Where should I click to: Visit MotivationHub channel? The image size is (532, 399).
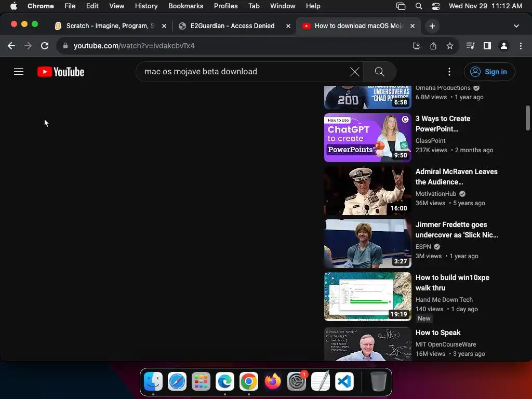436,193
